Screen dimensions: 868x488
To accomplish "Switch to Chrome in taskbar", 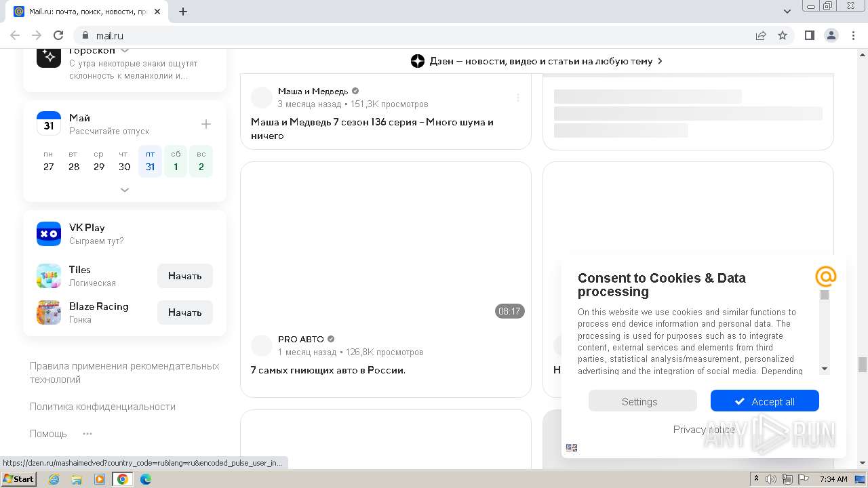I will 123,479.
